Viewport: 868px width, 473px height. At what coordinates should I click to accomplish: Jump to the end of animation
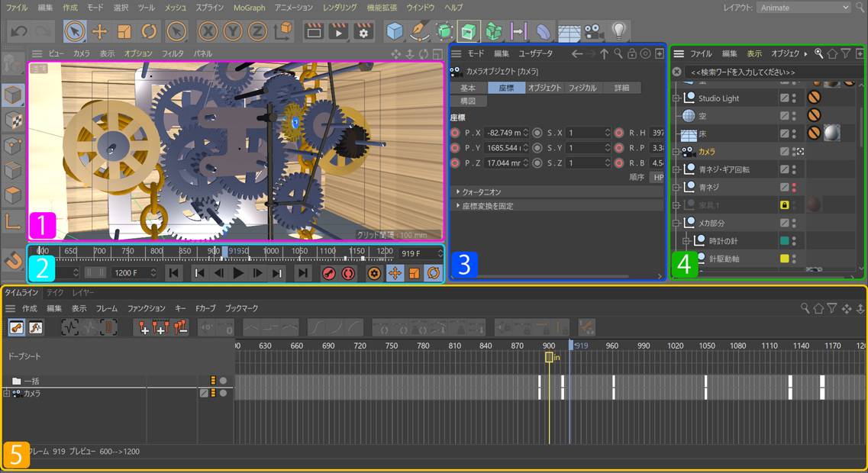coord(303,273)
